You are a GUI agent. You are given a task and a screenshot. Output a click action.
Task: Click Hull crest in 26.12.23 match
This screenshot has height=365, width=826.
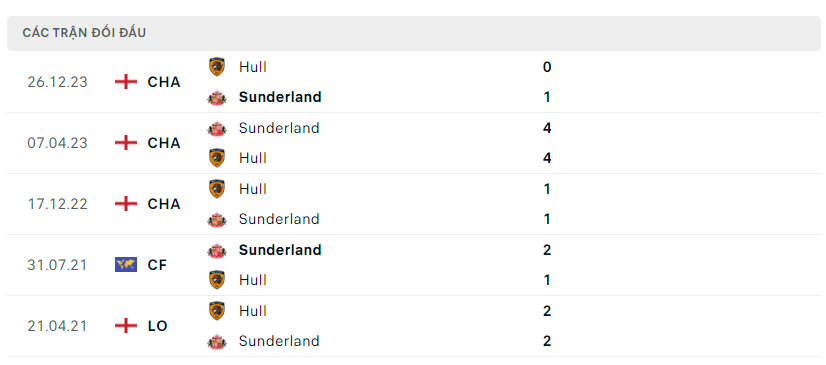pos(217,67)
